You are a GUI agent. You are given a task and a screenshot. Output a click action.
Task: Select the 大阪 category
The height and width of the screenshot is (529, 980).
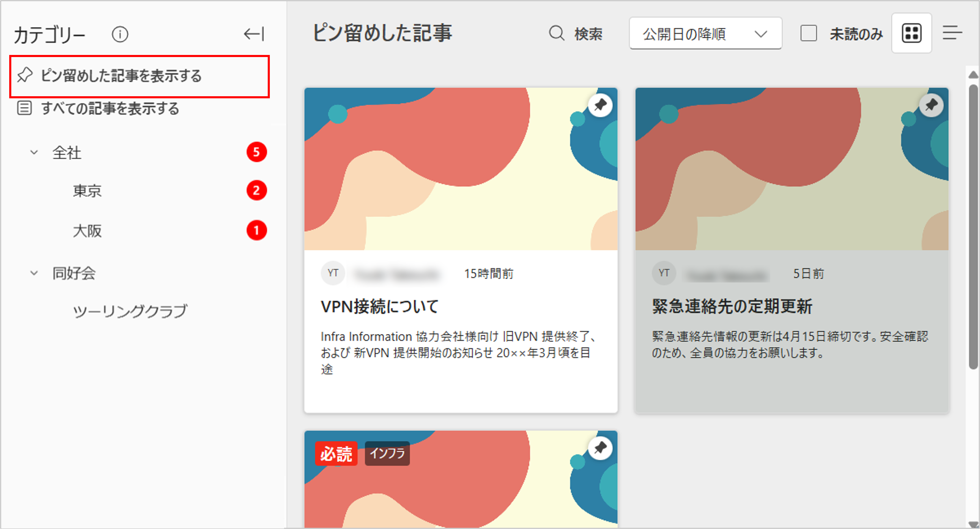(87, 231)
